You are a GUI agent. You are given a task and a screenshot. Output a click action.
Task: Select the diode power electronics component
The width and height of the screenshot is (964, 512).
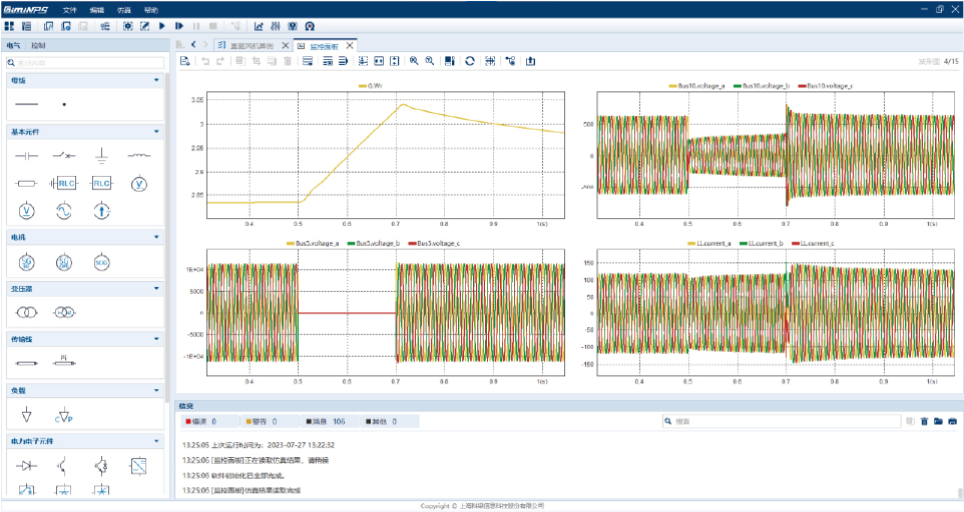pos(26,465)
